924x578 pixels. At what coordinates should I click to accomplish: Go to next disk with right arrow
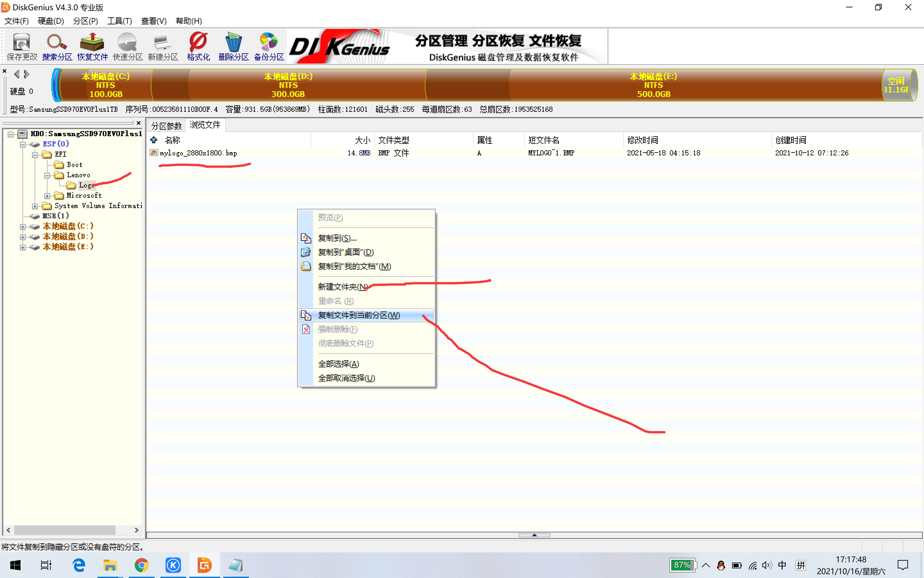[26, 74]
